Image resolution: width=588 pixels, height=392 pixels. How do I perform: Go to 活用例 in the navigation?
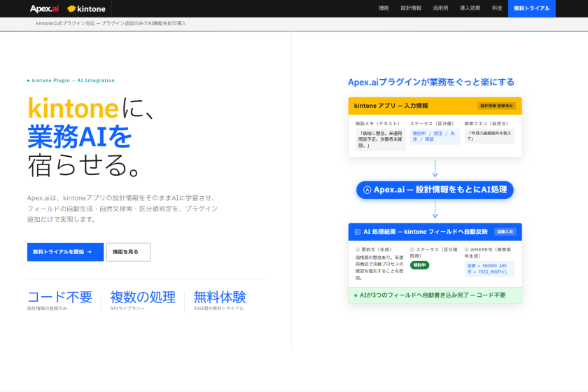[x=441, y=8]
